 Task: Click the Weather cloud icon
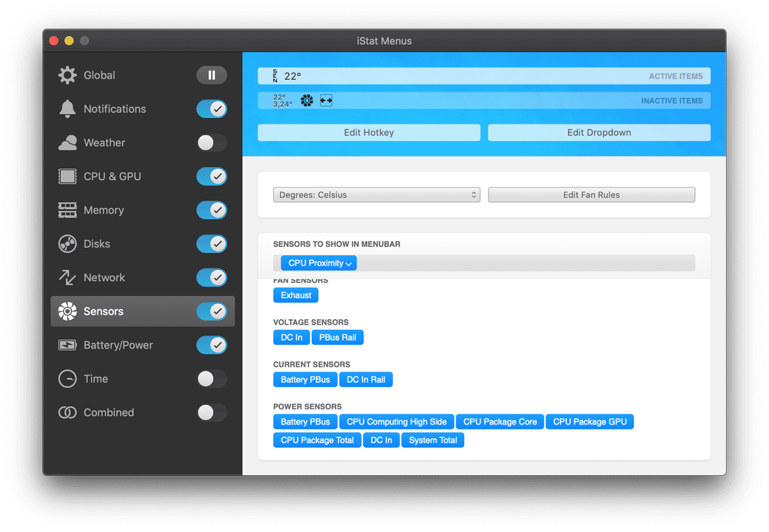click(x=67, y=143)
